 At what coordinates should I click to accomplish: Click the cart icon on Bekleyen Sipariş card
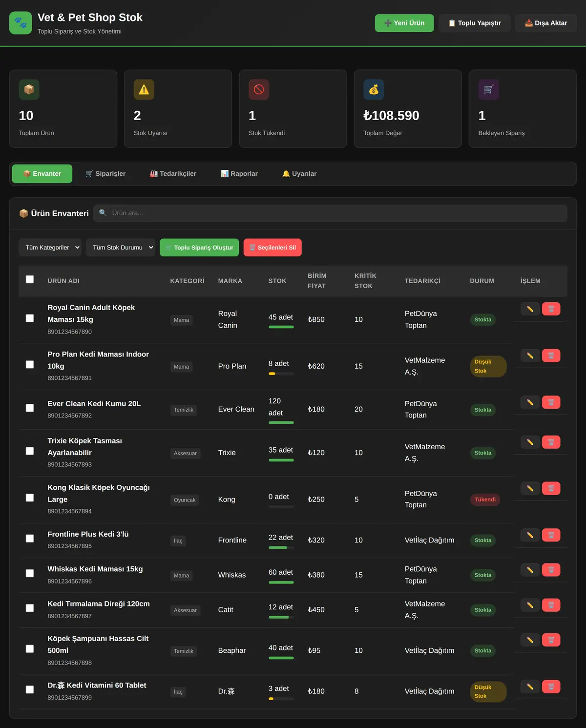coord(488,90)
